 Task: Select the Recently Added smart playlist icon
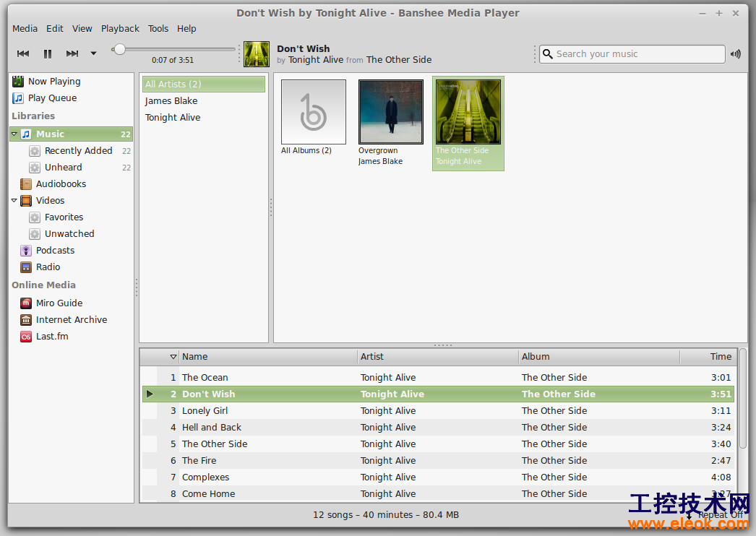35,151
